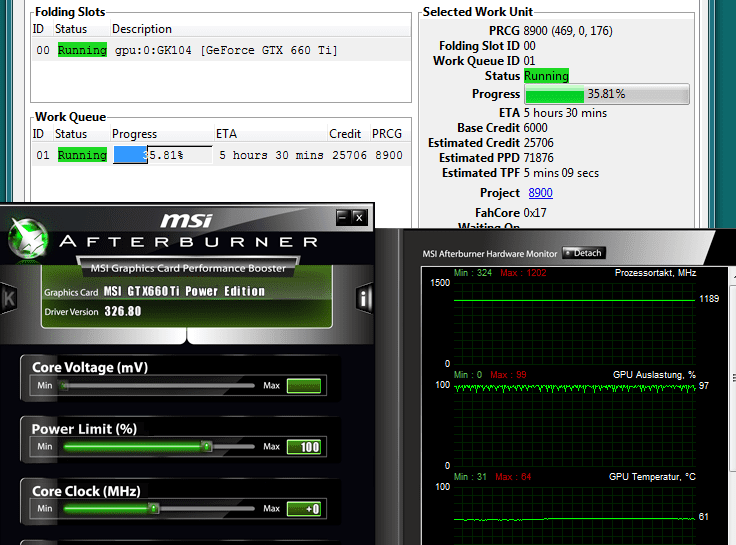Click the MSI Afterburner info 'i' icon
Image resolution: width=736 pixels, height=545 pixels.
[x=364, y=298]
